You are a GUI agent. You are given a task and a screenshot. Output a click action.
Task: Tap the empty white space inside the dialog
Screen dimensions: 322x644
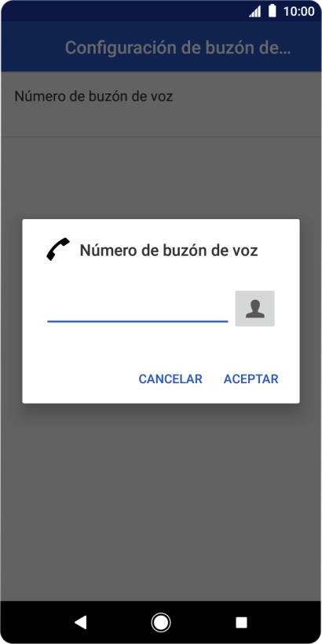point(161,348)
